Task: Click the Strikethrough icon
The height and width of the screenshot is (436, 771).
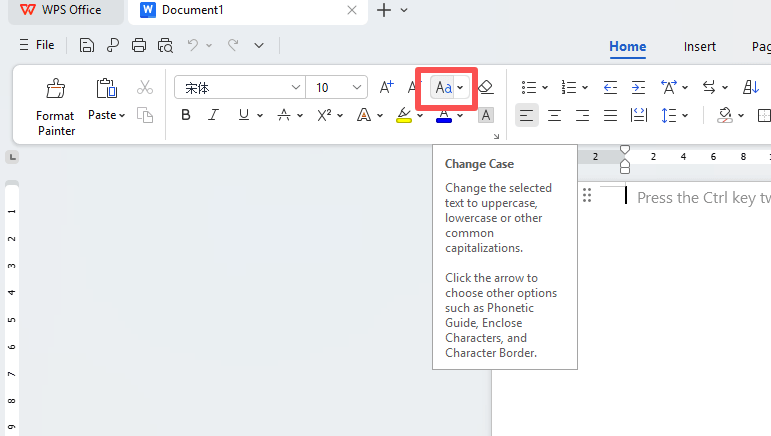Action: (284, 115)
